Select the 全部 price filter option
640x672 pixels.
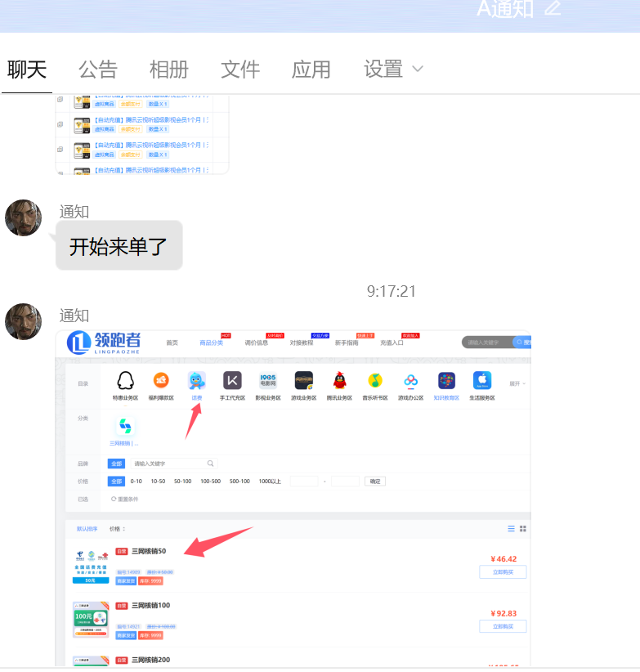(116, 482)
